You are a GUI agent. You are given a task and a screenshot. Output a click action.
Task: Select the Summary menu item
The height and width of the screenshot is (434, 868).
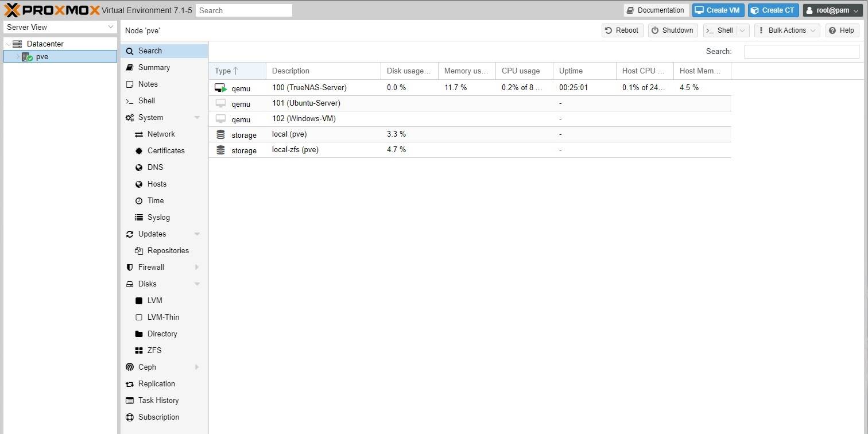click(154, 67)
